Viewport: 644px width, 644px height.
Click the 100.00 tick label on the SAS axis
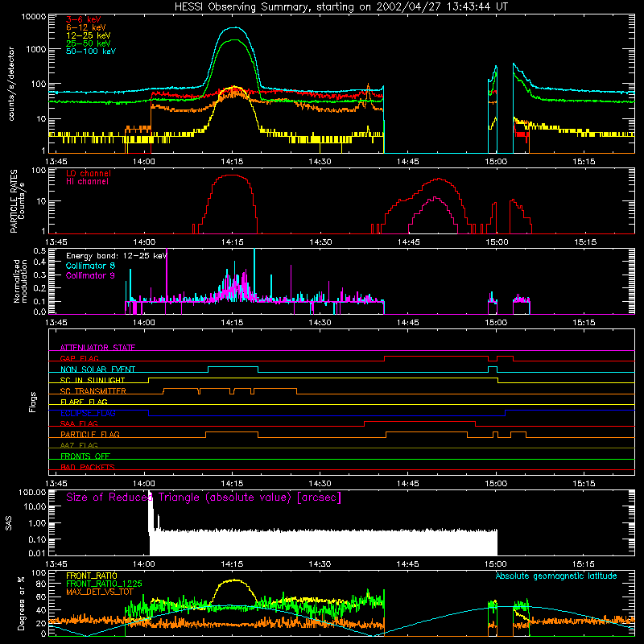coord(32,492)
